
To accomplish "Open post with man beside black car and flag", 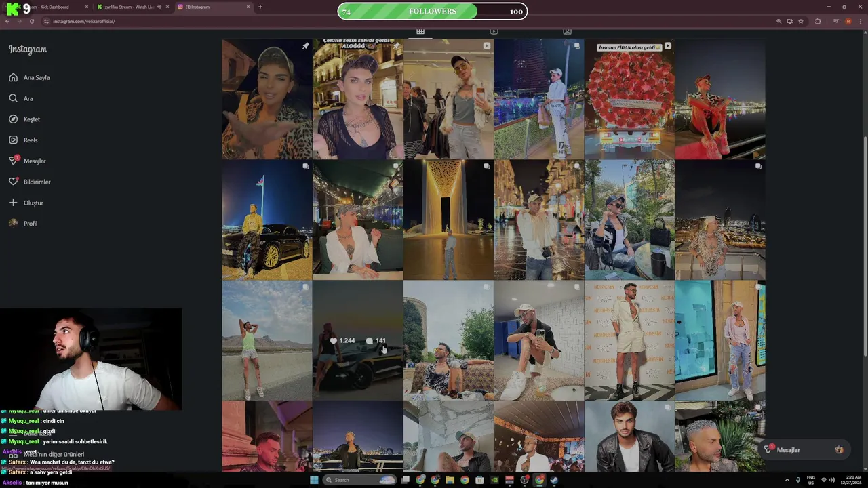I will [267, 220].
